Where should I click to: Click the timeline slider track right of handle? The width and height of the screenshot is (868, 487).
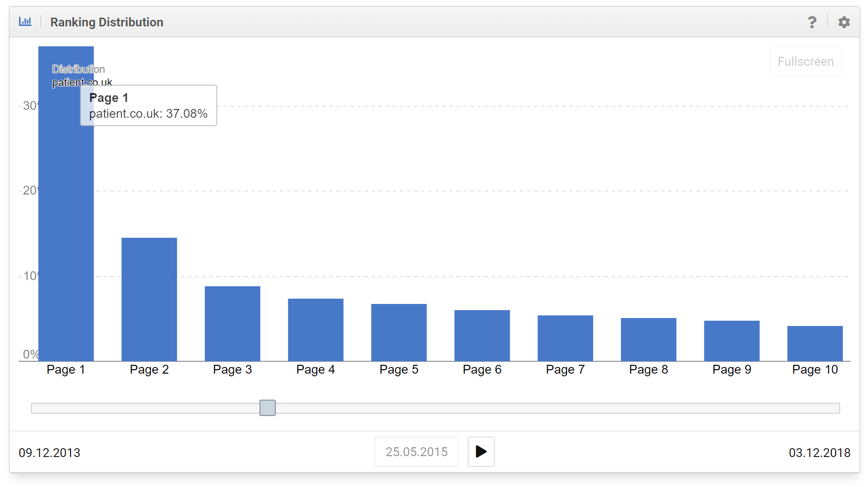558,408
